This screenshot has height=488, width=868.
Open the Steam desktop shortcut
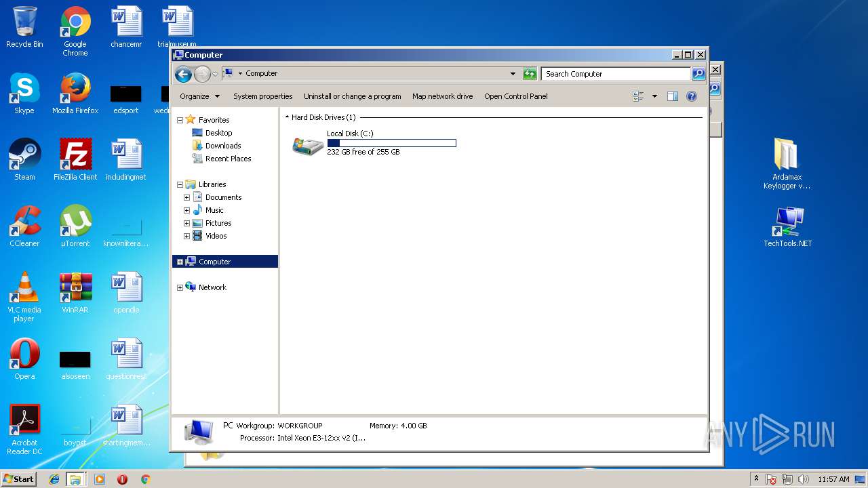(x=24, y=160)
